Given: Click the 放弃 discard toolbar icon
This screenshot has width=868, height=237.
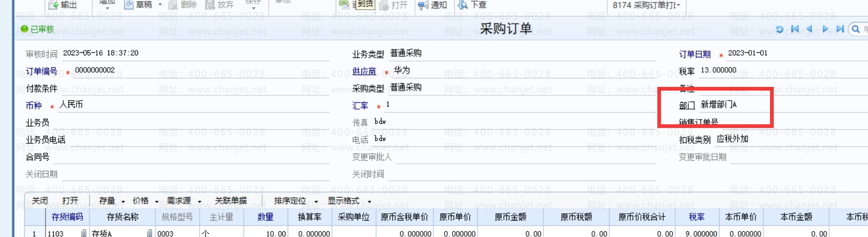Looking at the screenshot, I should 210,5.
